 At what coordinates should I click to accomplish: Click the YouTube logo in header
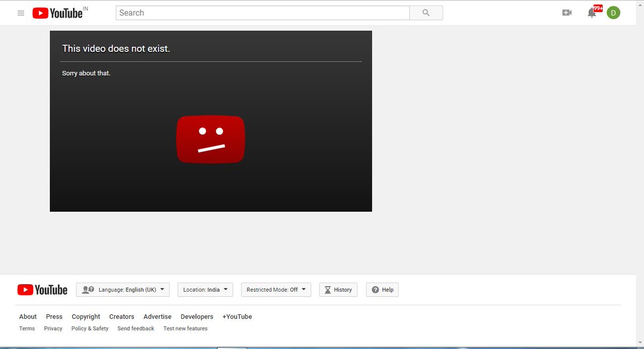(57, 13)
